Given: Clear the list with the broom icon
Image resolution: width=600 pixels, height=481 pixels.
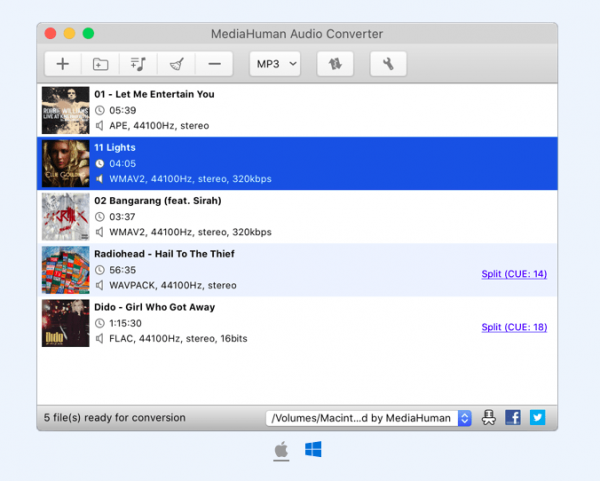Looking at the screenshot, I should (x=176, y=64).
